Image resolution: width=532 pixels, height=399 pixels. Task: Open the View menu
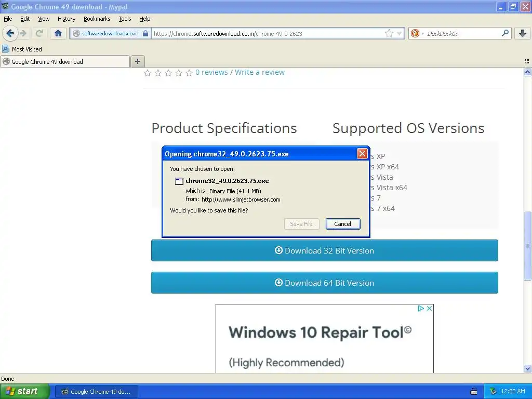[x=44, y=19]
